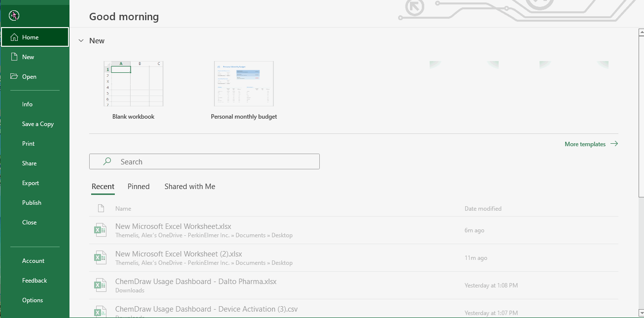Choose Publish in the sidebar
The height and width of the screenshot is (318, 644).
(32, 203)
